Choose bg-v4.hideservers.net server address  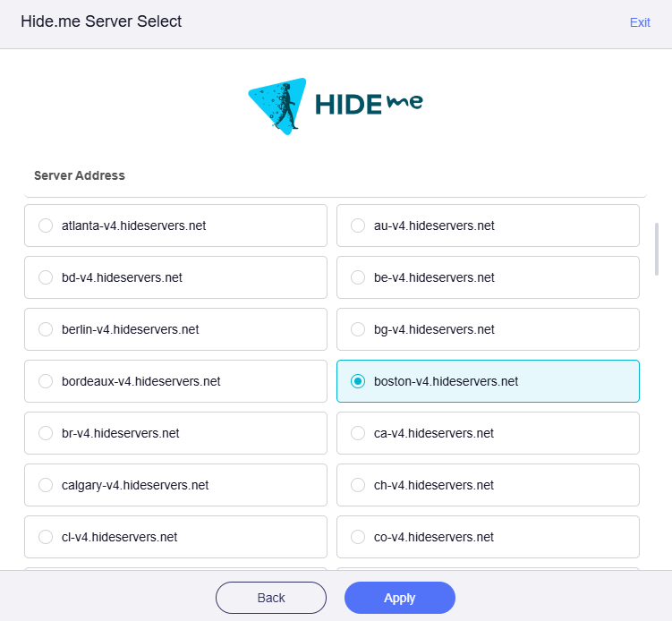358,329
